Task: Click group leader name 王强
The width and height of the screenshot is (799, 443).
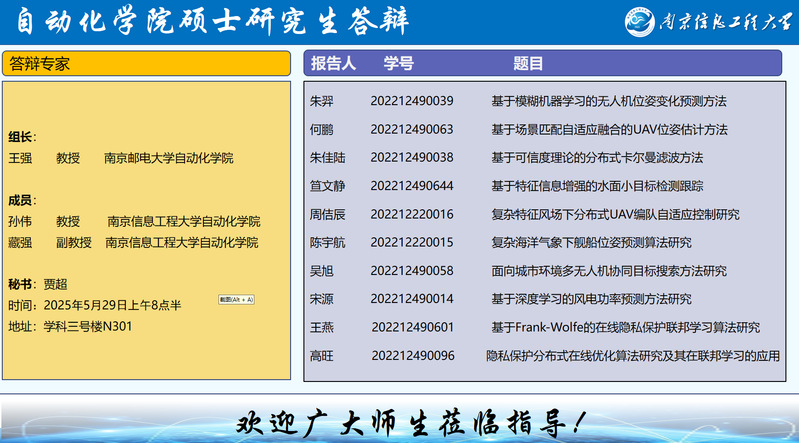Action: tap(20, 158)
